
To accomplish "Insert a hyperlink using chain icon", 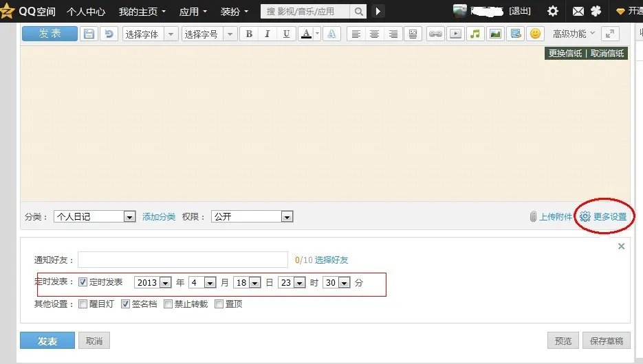I will pos(435,34).
